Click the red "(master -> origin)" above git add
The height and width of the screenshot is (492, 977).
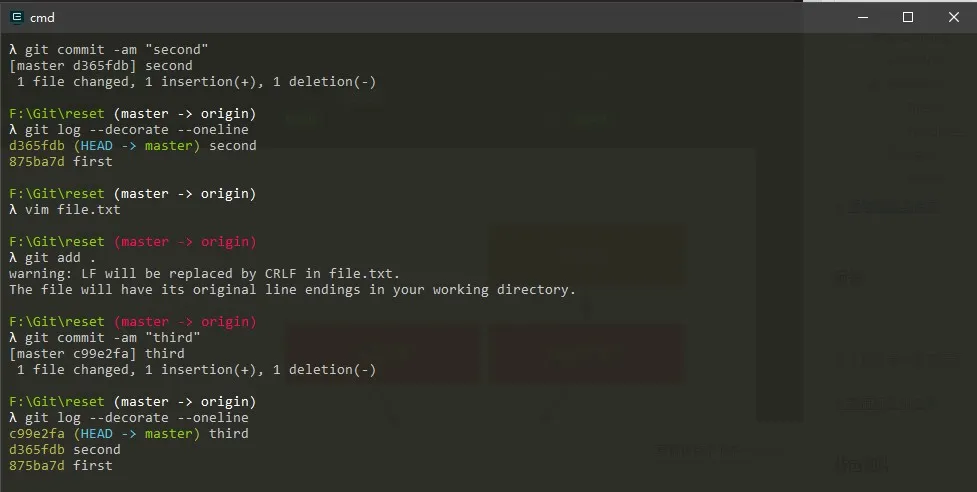[x=185, y=242]
